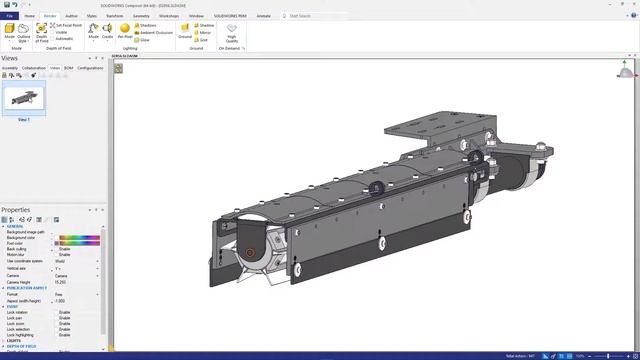Image resolution: width=640 pixels, height=360 pixels.
Task: Switch to the Geometry ribbon tab
Action: pyautogui.click(x=141, y=16)
